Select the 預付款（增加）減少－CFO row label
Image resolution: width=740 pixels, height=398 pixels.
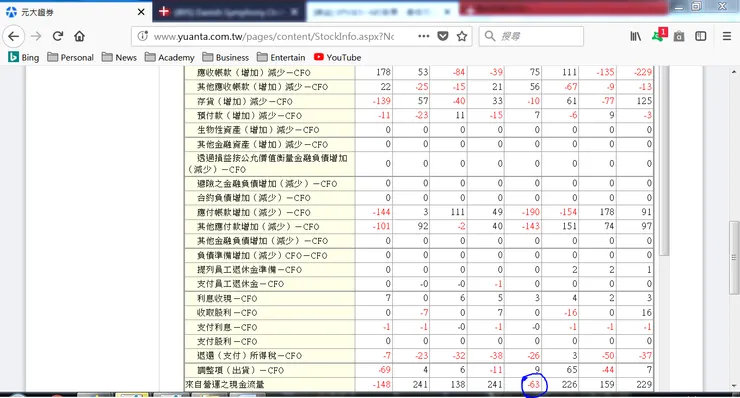click(x=249, y=115)
